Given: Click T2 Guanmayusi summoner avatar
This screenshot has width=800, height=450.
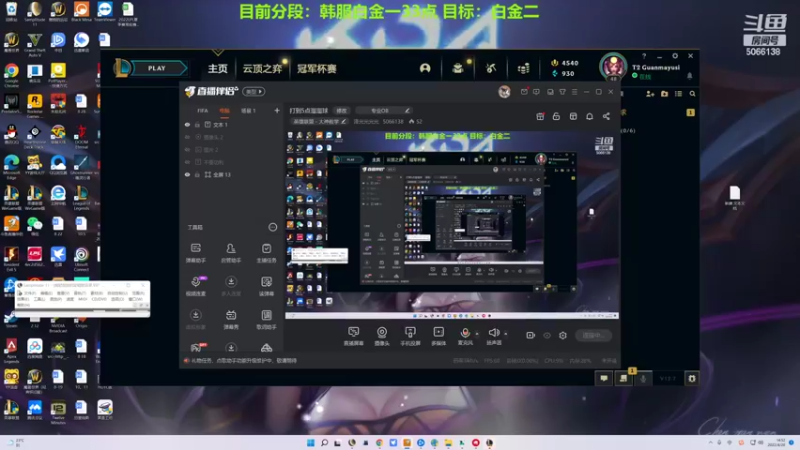Looking at the screenshot, I should tap(613, 66).
